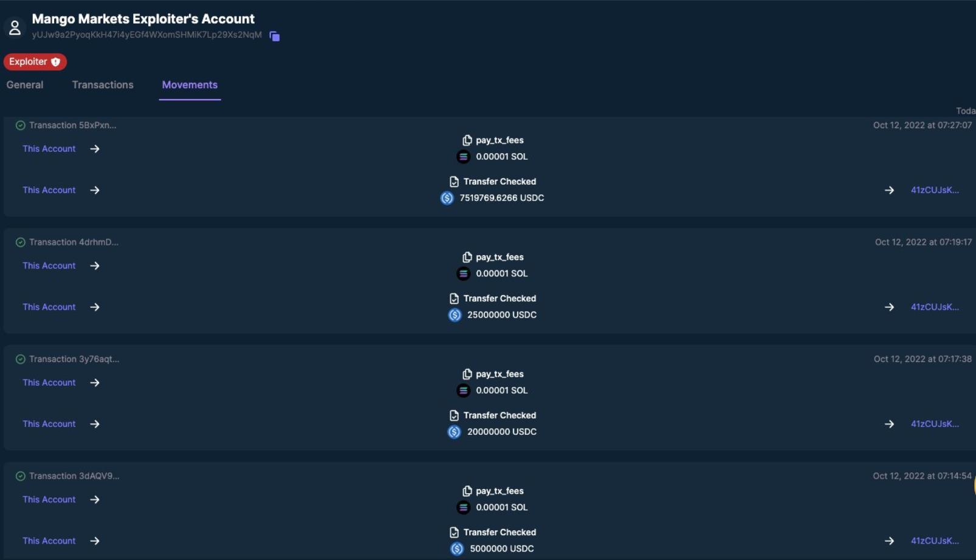Click the account profile avatar icon
976x560 pixels.
tap(15, 27)
